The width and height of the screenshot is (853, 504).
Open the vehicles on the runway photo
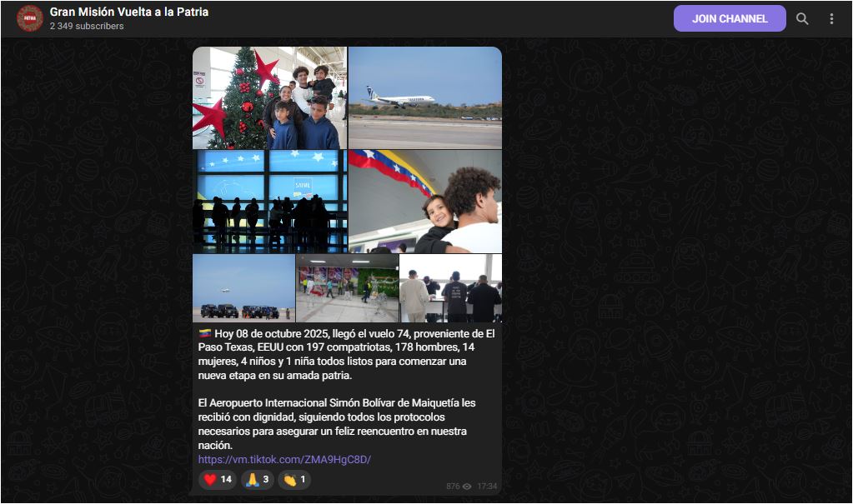pos(243,287)
